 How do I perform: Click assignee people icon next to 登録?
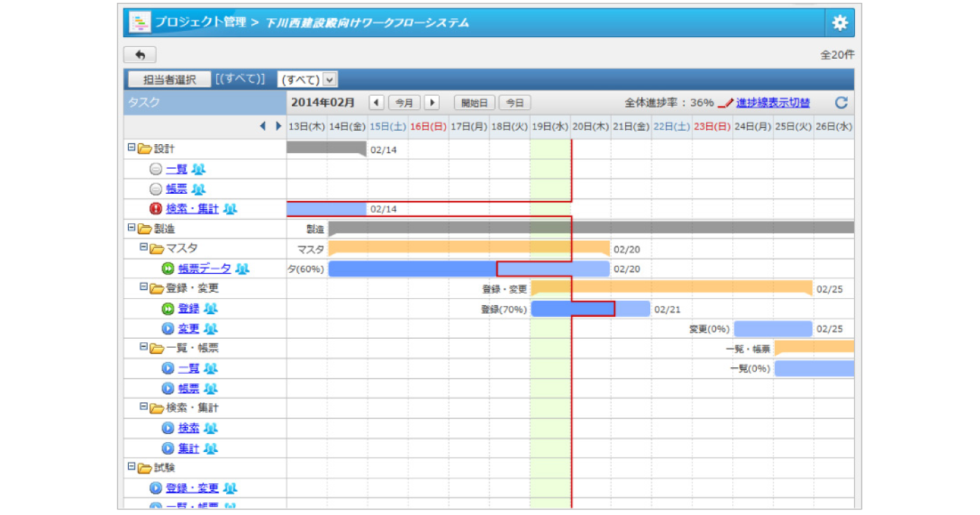[211, 309]
